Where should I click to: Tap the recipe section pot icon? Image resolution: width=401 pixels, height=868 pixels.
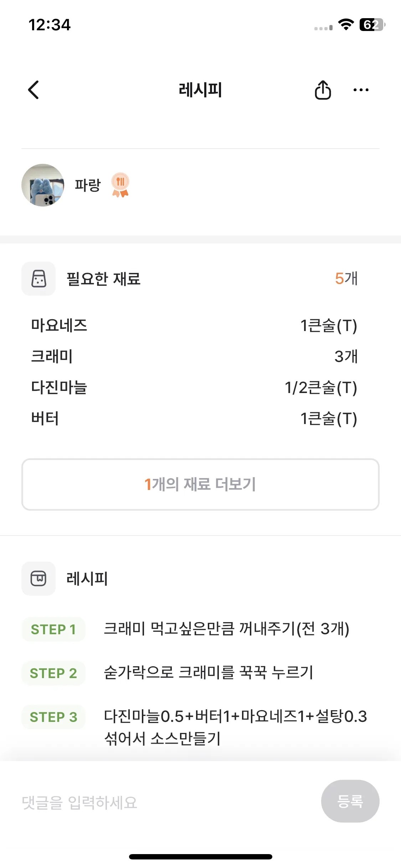(x=38, y=579)
